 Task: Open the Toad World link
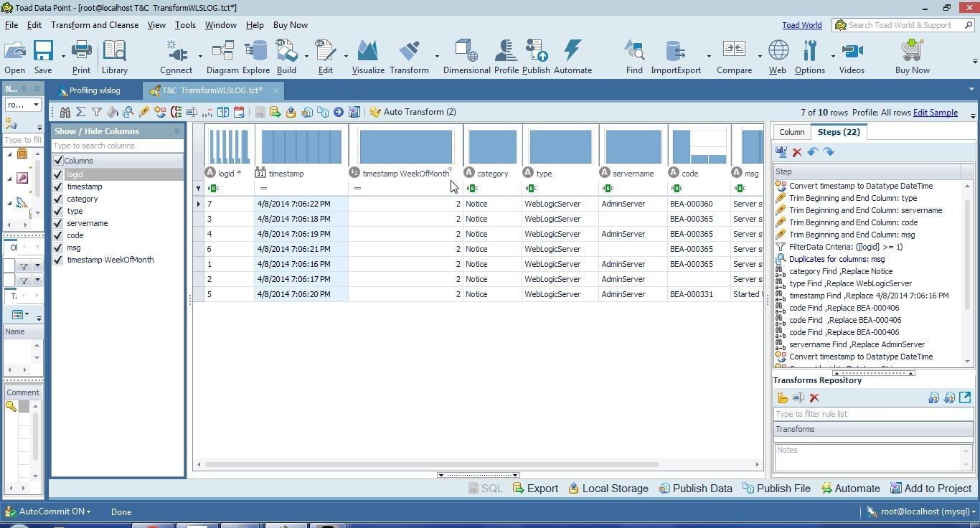802,25
